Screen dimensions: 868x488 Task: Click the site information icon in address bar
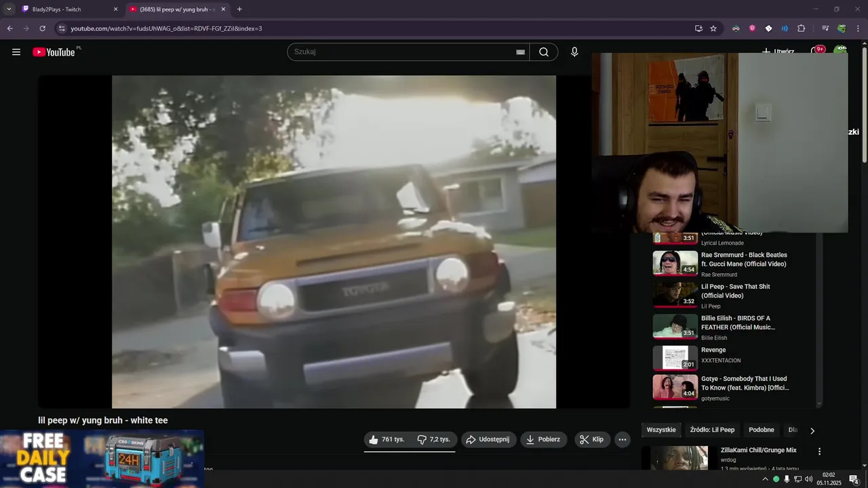click(62, 28)
